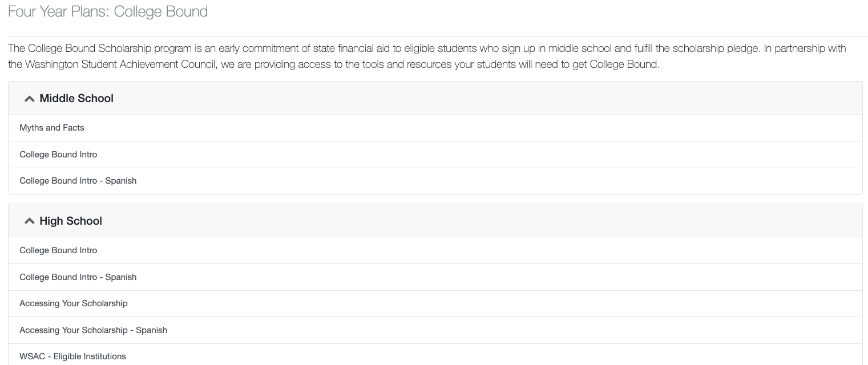The height and width of the screenshot is (365, 868).
Task: Collapse the Middle School section chevron
Action: tap(29, 99)
